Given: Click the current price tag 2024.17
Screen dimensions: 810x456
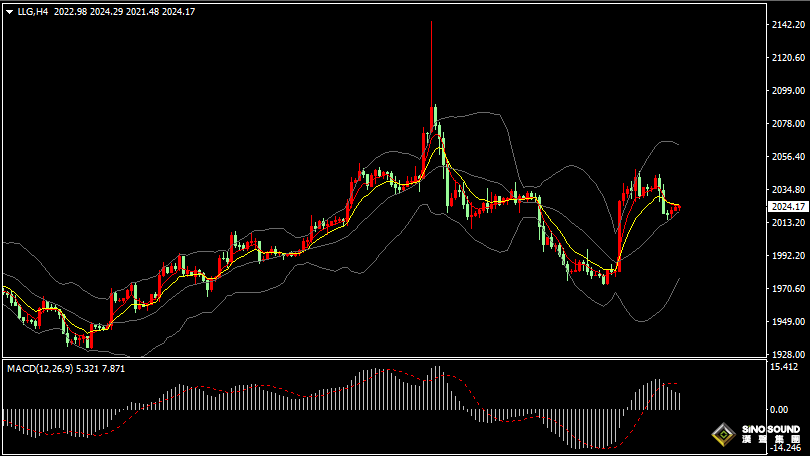Looking at the screenshot, I should tap(788, 207).
